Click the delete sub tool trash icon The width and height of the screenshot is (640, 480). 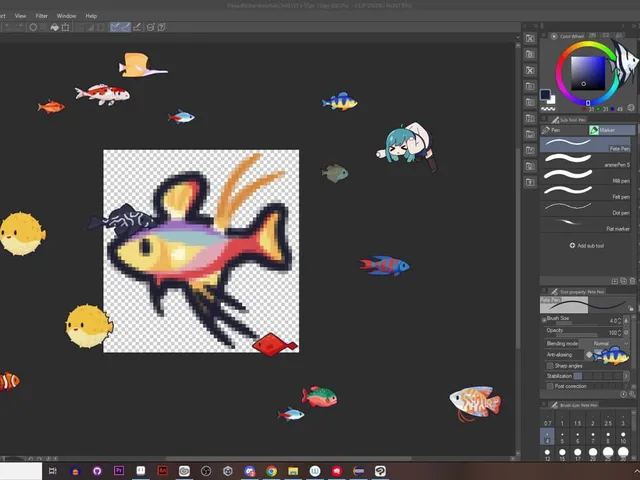(632, 281)
